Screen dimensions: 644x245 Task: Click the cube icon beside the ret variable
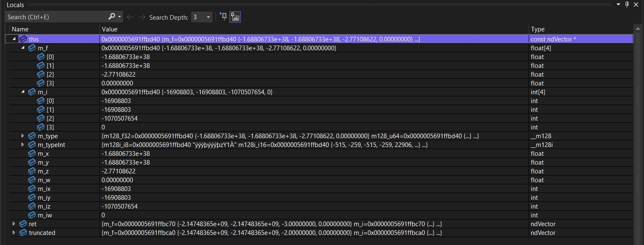pyautogui.click(x=23, y=224)
